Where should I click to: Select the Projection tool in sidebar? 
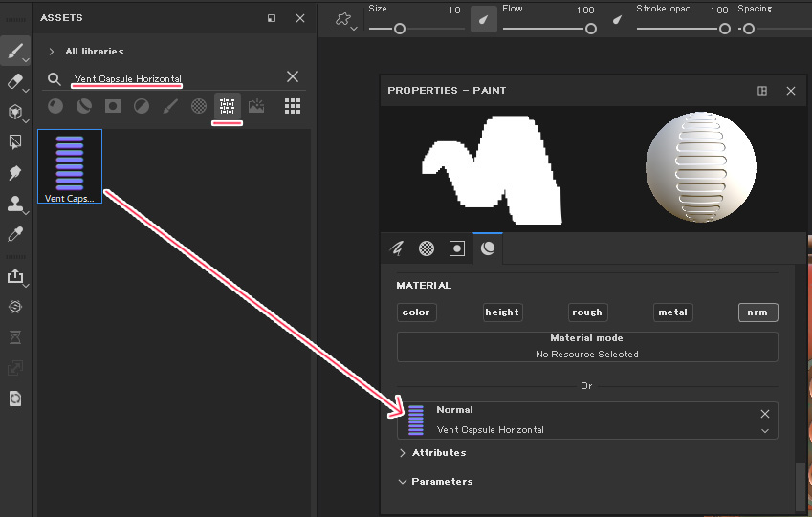click(14, 112)
